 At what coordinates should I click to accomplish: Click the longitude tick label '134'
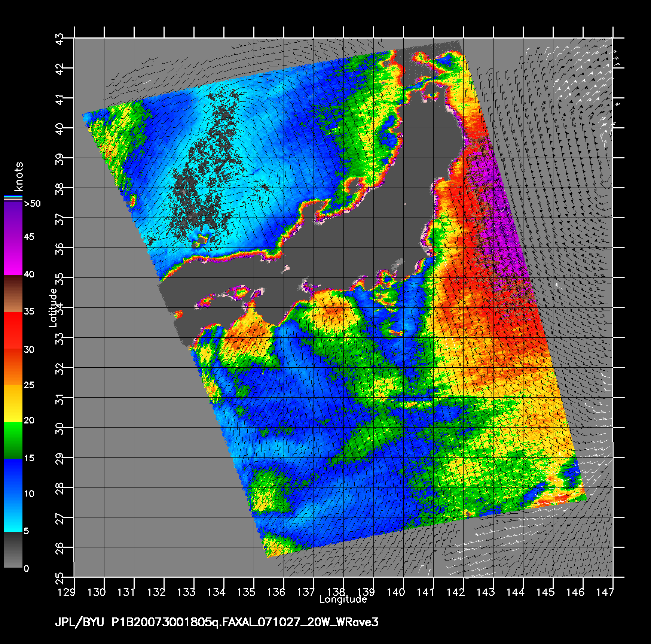216,592
